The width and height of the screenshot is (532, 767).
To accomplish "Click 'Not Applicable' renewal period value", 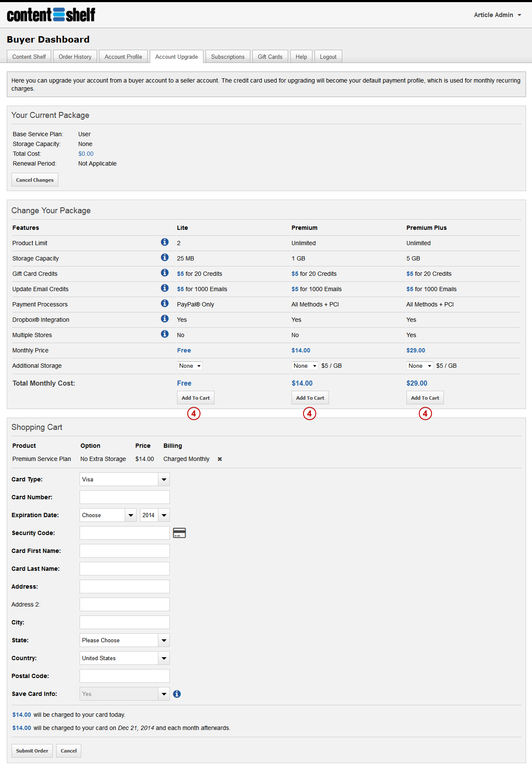I will coord(97,163).
